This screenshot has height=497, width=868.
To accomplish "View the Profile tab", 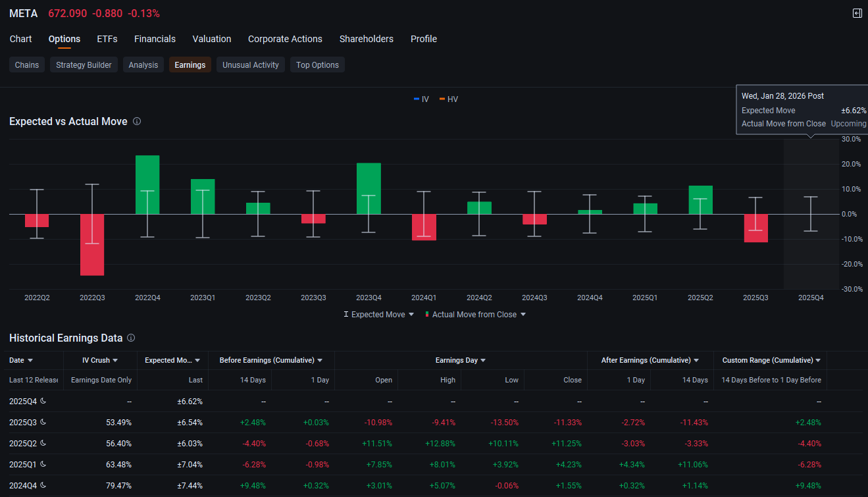I will click(x=424, y=39).
